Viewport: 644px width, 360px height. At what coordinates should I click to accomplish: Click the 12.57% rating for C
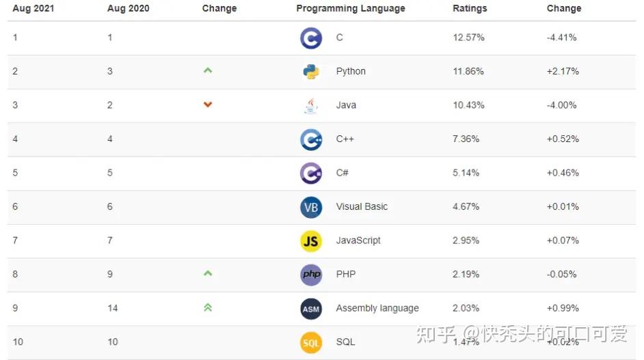pyautogui.click(x=468, y=38)
